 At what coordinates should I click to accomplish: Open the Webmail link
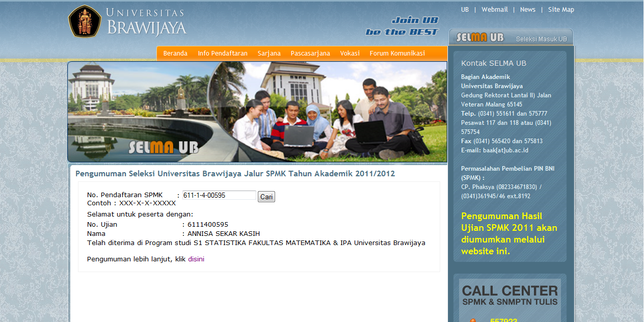pyautogui.click(x=495, y=10)
